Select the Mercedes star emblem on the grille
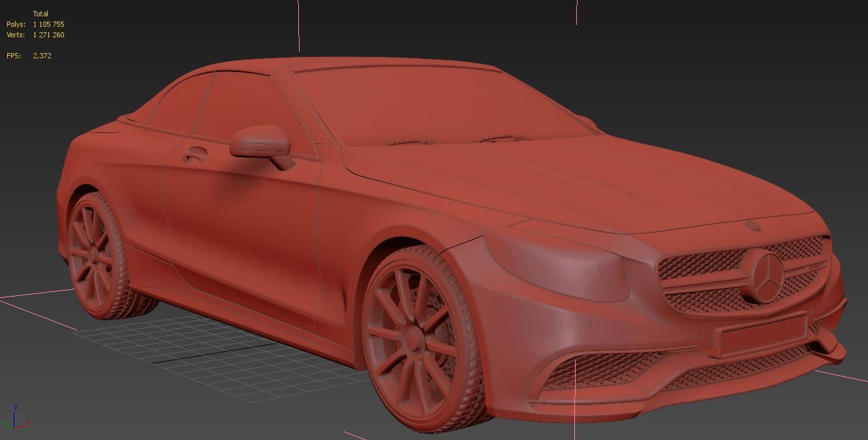The height and width of the screenshot is (440, 868). pyautogui.click(x=765, y=276)
